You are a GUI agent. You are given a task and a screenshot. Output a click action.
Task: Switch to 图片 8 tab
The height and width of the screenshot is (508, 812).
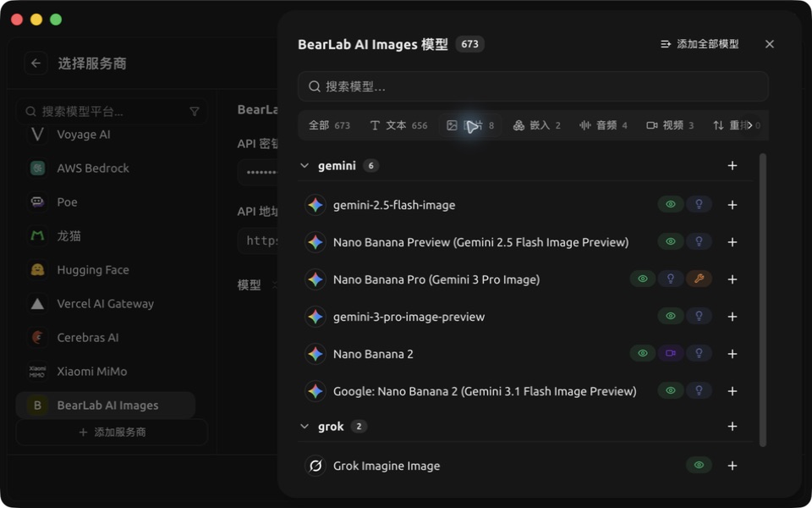tap(470, 125)
